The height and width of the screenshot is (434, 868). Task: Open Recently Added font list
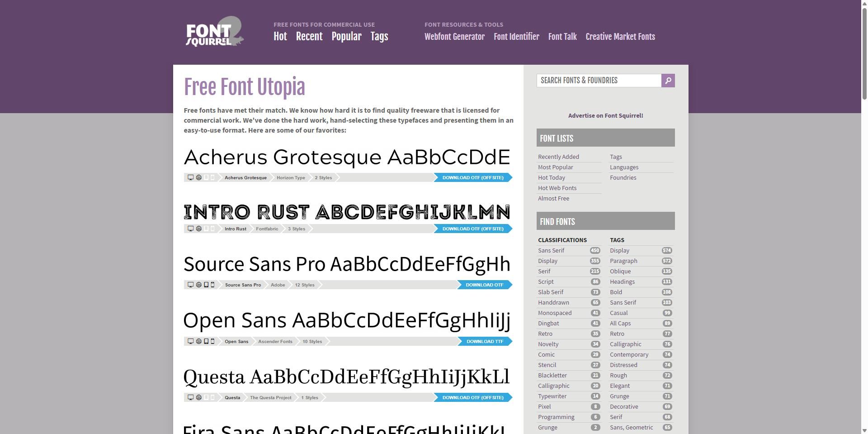(558, 157)
